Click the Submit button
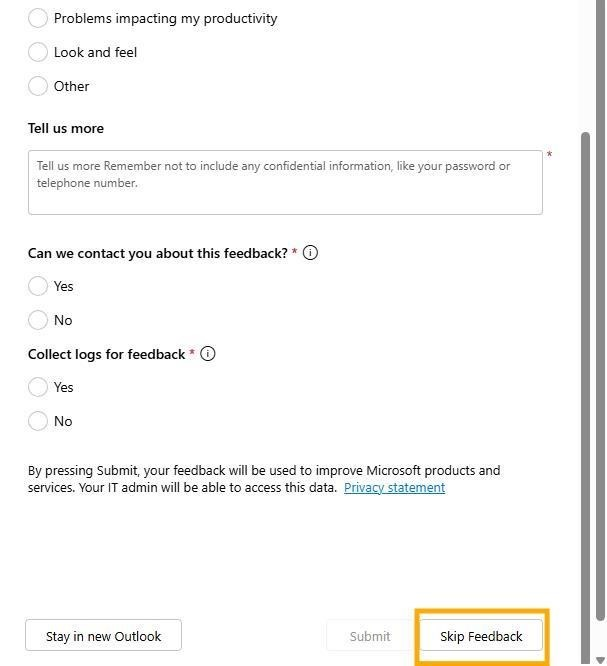607x666 pixels. point(370,636)
